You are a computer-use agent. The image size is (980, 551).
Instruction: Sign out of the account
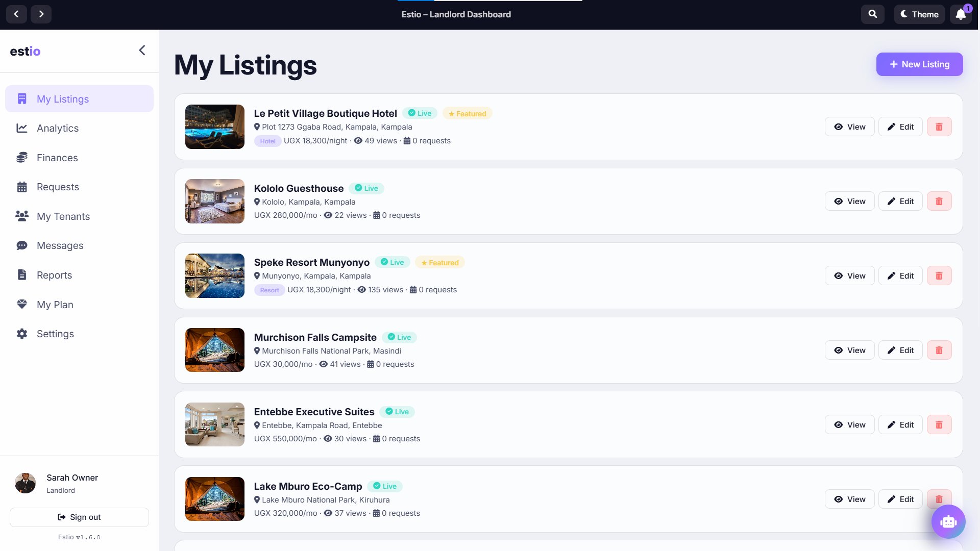[x=79, y=517]
